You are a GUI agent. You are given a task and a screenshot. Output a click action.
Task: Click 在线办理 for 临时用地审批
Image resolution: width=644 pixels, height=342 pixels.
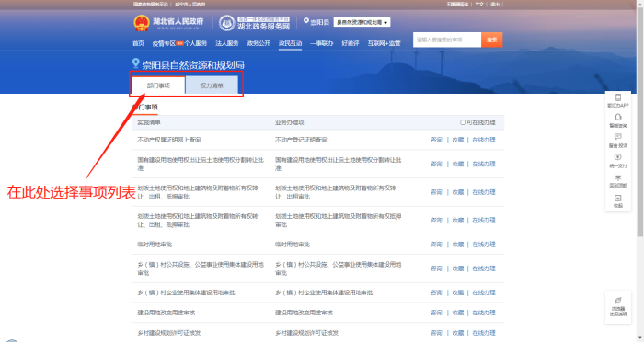pos(484,245)
